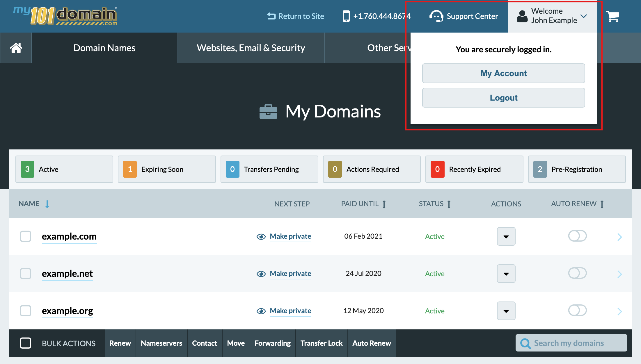The height and width of the screenshot is (364, 641).
Task: Switch to the Websites, Email & Security tab
Action: coord(251,47)
